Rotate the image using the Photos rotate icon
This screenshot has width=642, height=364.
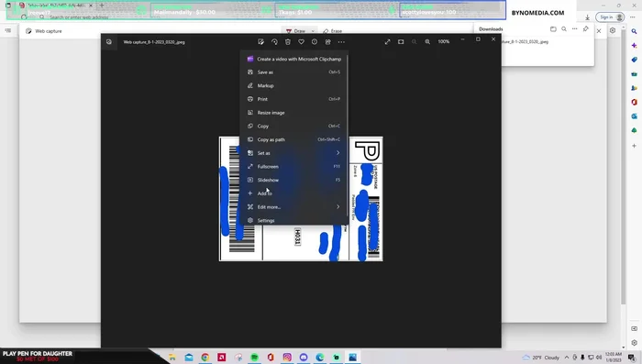click(274, 42)
